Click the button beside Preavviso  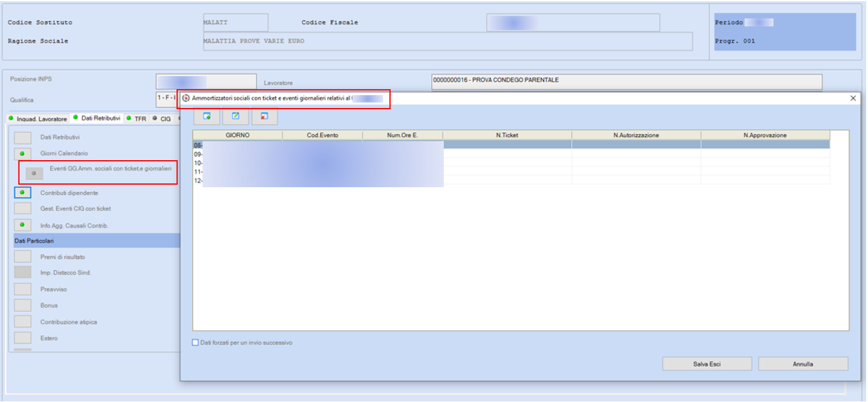tap(23, 289)
